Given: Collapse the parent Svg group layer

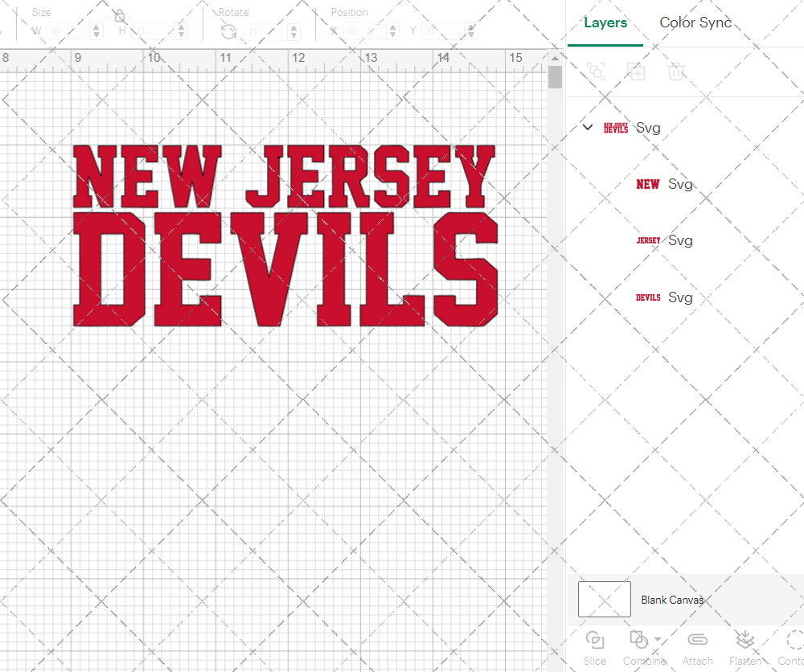Looking at the screenshot, I should point(588,127).
